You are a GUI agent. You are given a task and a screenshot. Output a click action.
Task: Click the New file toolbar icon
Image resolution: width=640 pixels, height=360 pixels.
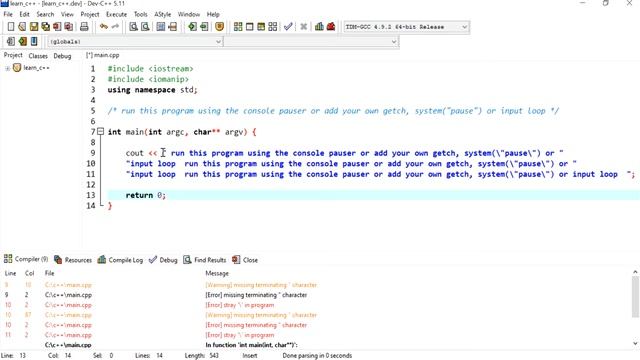click(x=11, y=27)
